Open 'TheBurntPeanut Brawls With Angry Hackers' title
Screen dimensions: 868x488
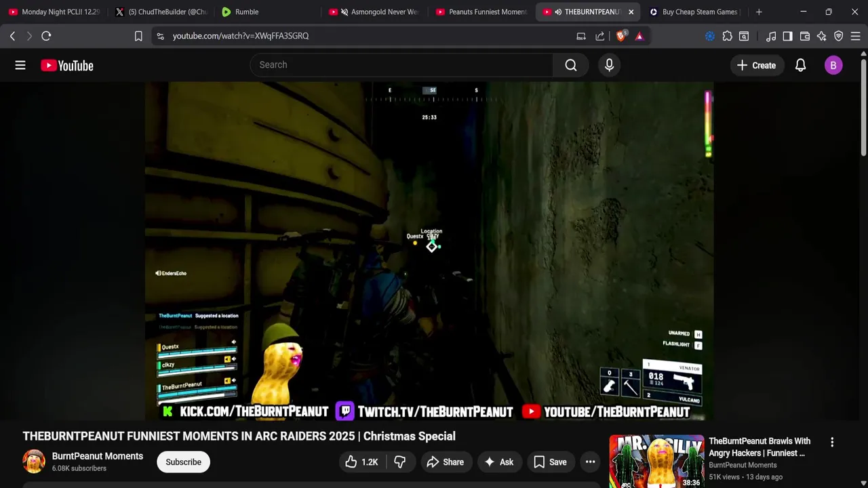tap(759, 447)
